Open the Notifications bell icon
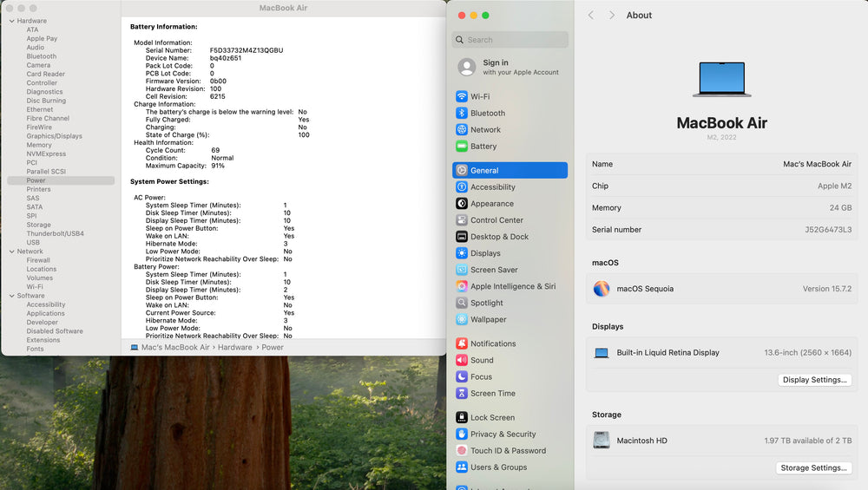868x490 pixels. pyautogui.click(x=462, y=343)
